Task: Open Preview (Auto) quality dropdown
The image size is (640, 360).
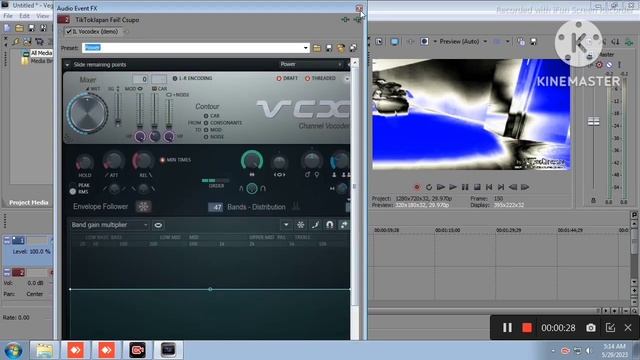Action: 485,42
